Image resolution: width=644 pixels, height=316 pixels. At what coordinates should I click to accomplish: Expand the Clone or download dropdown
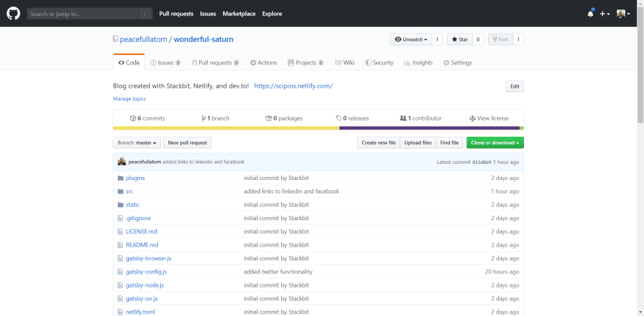495,143
